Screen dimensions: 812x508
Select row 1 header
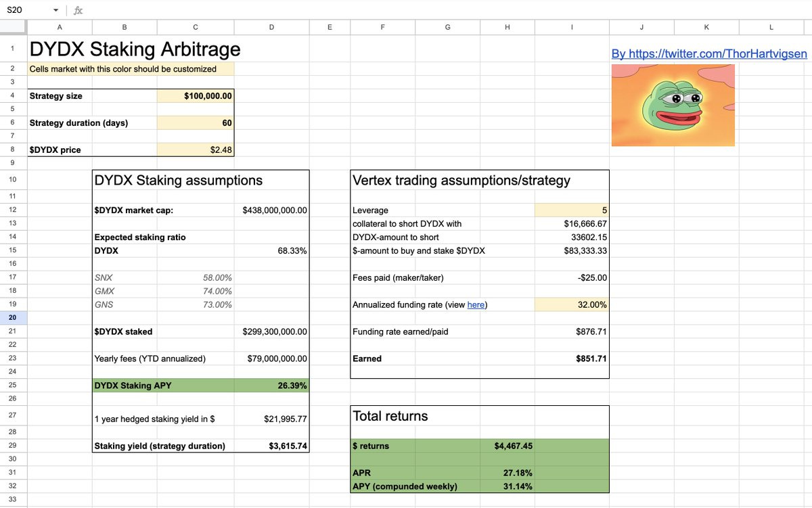coord(13,49)
